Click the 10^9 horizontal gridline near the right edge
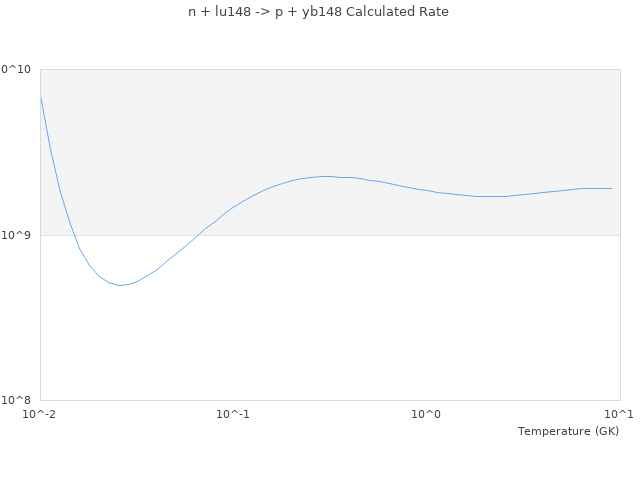This screenshot has height=480, width=640. click(x=600, y=235)
